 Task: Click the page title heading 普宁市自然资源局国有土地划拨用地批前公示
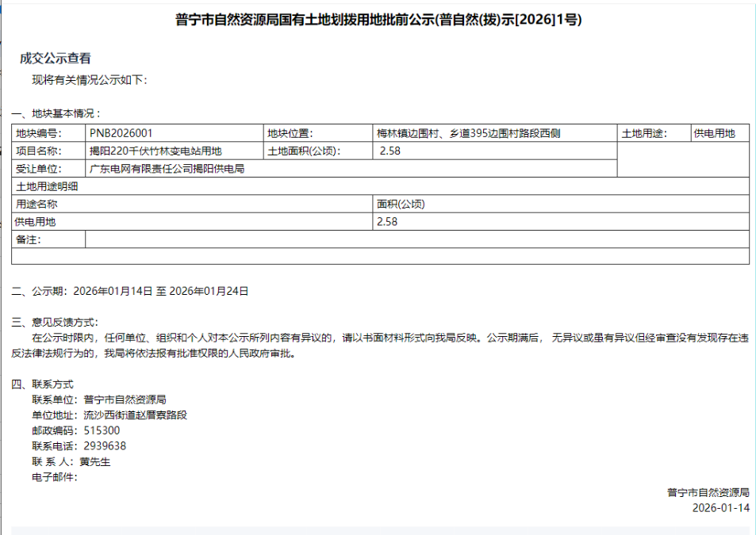point(378,21)
